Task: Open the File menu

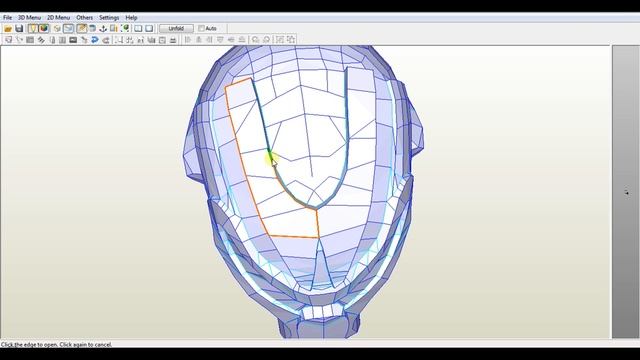Action: tap(7, 18)
